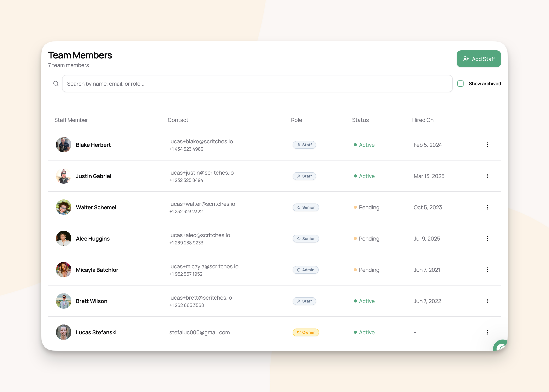Focus the search by name field

[257, 84]
